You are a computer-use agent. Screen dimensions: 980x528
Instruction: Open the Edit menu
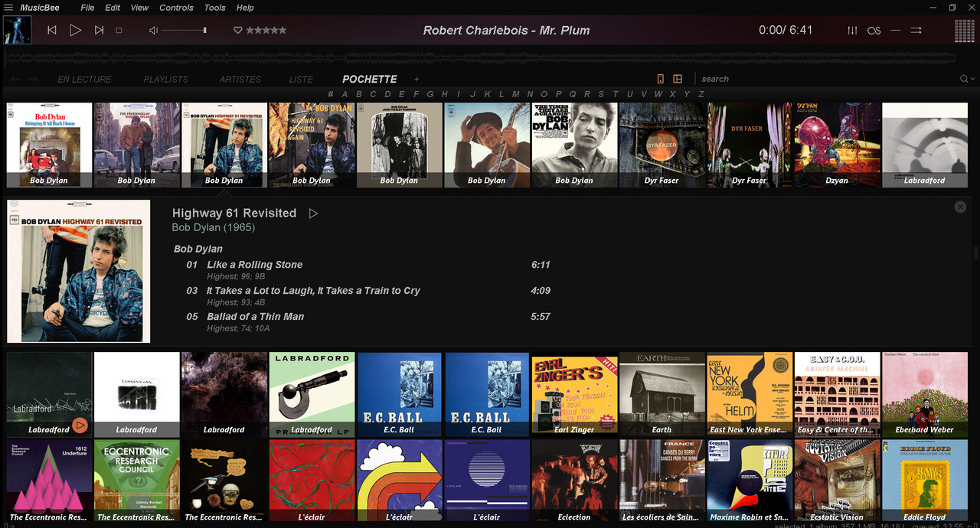113,8
